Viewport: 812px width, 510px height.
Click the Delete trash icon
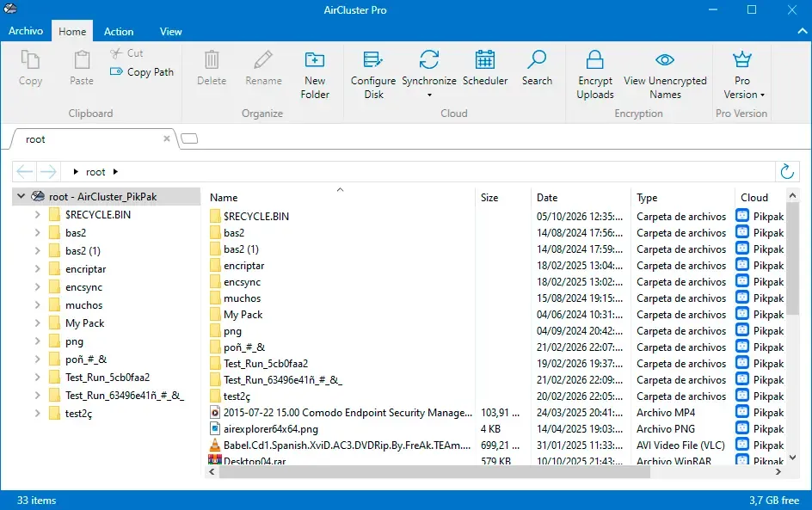[x=212, y=60]
